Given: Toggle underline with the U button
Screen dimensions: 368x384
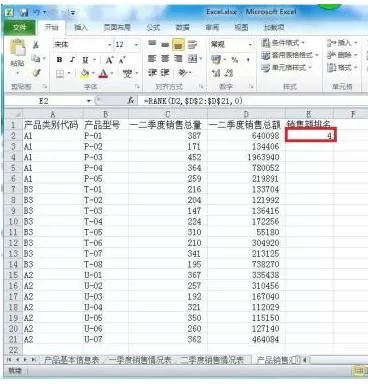Looking at the screenshot, I should [x=85, y=60].
